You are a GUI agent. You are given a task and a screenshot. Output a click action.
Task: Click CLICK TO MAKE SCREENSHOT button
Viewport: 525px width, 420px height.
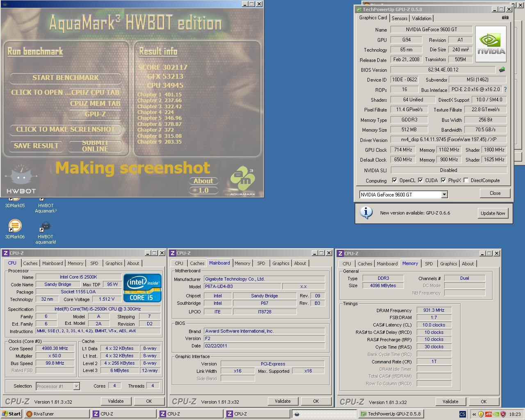[x=66, y=129]
